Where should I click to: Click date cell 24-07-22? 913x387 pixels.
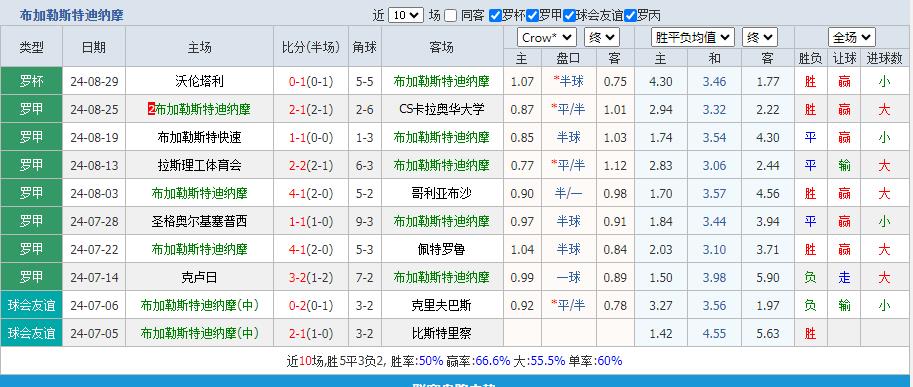[x=94, y=249]
